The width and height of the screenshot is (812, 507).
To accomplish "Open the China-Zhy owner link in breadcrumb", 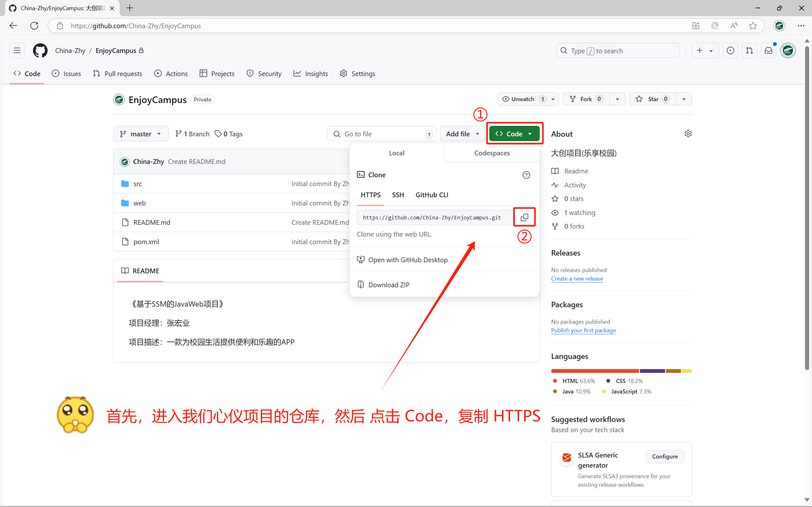I will point(70,51).
